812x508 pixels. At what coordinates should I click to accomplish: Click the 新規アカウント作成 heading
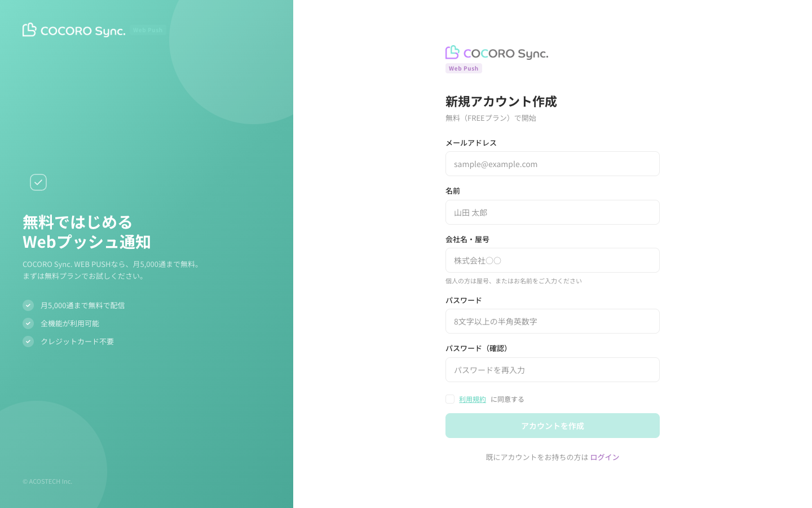(501, 102)
